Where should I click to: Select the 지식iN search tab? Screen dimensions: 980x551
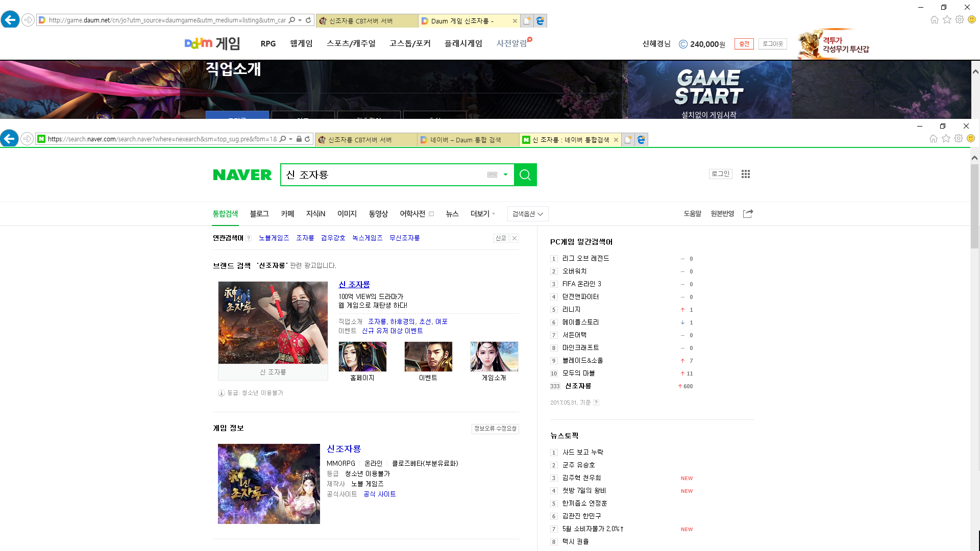tap(315, 214)
